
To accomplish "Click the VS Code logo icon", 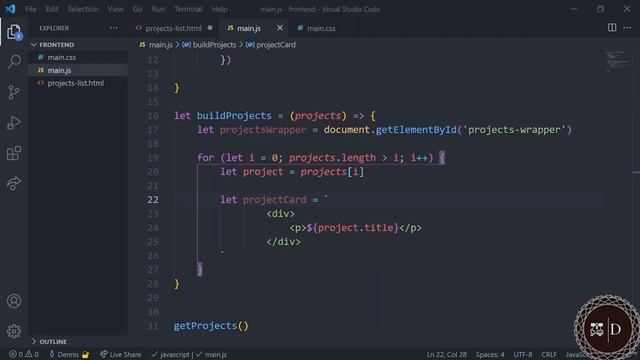I will [x=11, y=9].
